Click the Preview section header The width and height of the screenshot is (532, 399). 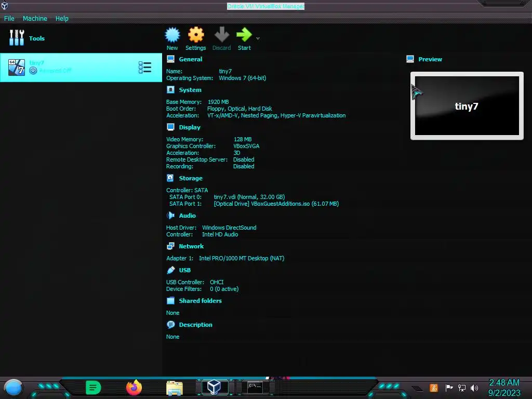click(x=430, y=59)
